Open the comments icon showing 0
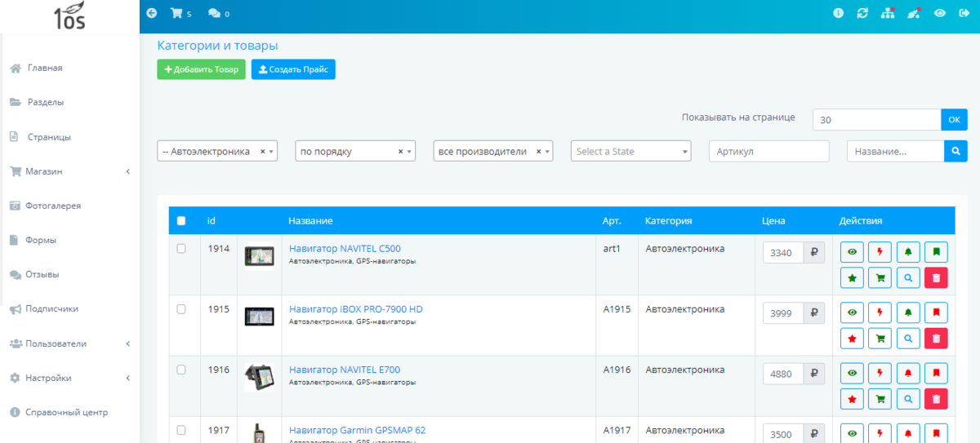 [x=218, y=14]
